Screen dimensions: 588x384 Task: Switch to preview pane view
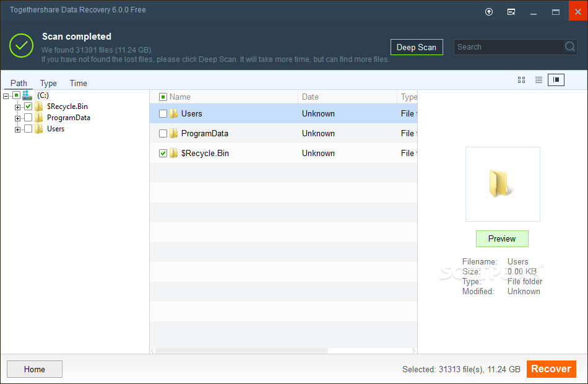point(556,79)
